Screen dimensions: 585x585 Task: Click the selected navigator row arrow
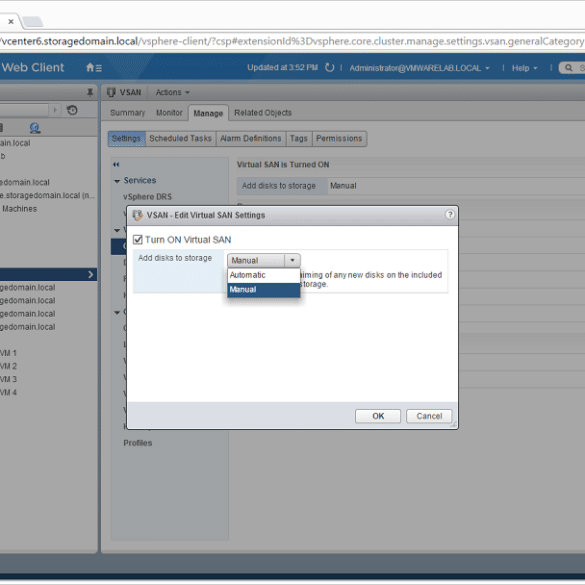[90, 275]
